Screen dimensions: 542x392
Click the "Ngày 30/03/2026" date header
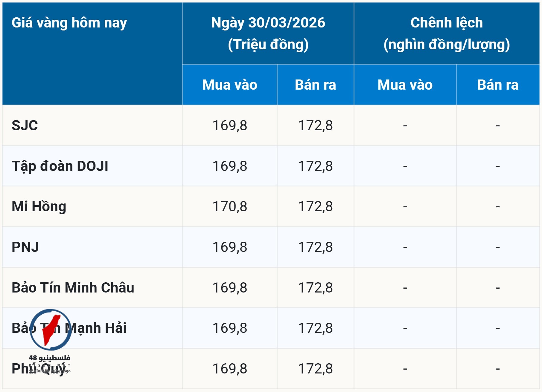click(268, 23)
